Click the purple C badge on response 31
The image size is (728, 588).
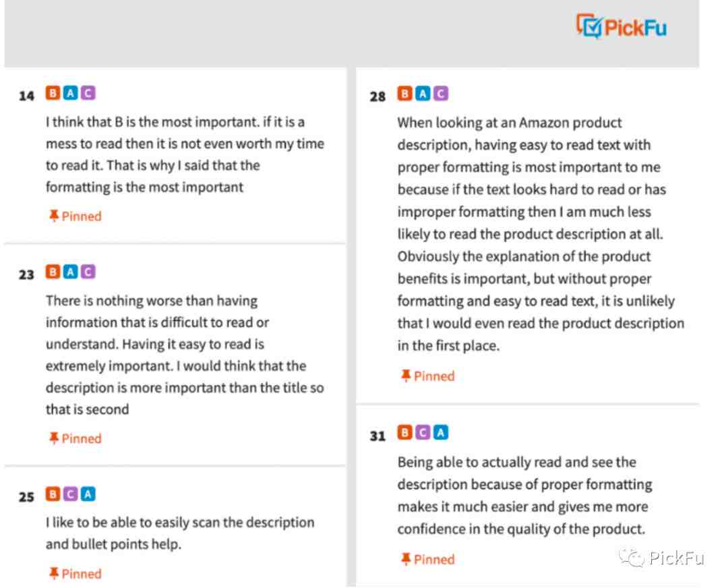point(423,432)
